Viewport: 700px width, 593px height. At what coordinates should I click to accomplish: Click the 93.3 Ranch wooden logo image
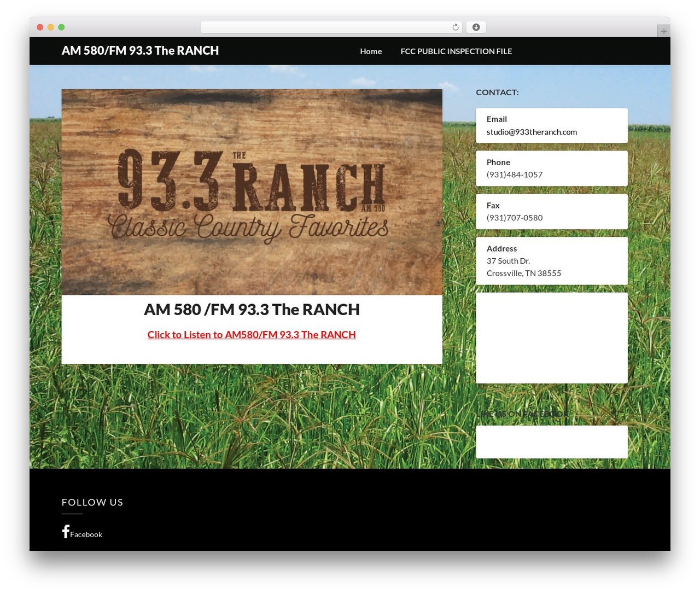tap(252, 192)
